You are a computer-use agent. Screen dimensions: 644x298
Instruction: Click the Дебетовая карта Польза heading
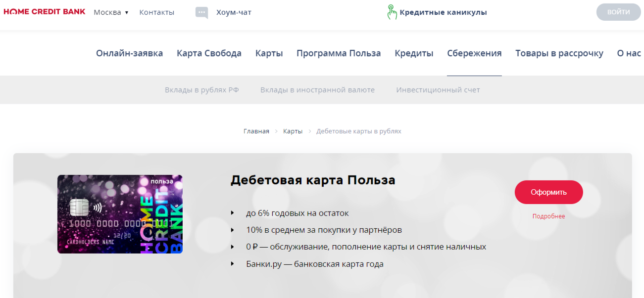[x=313, y=180]
